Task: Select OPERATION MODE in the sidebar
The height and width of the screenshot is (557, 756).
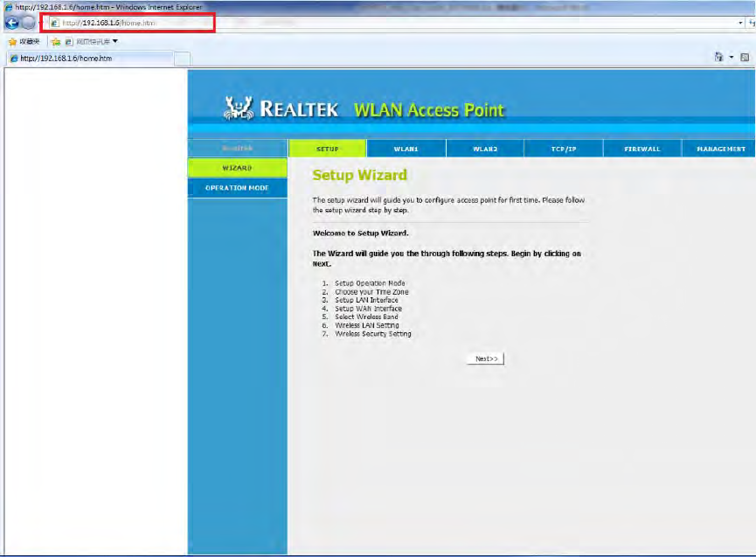Action: [237, 188]
